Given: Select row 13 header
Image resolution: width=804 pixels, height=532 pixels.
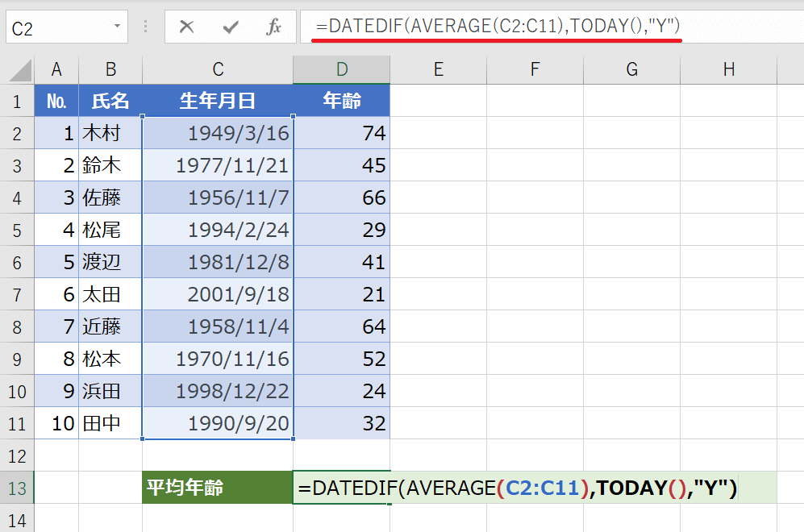Looking at the screenshot, I should click(x=17, y=488).
